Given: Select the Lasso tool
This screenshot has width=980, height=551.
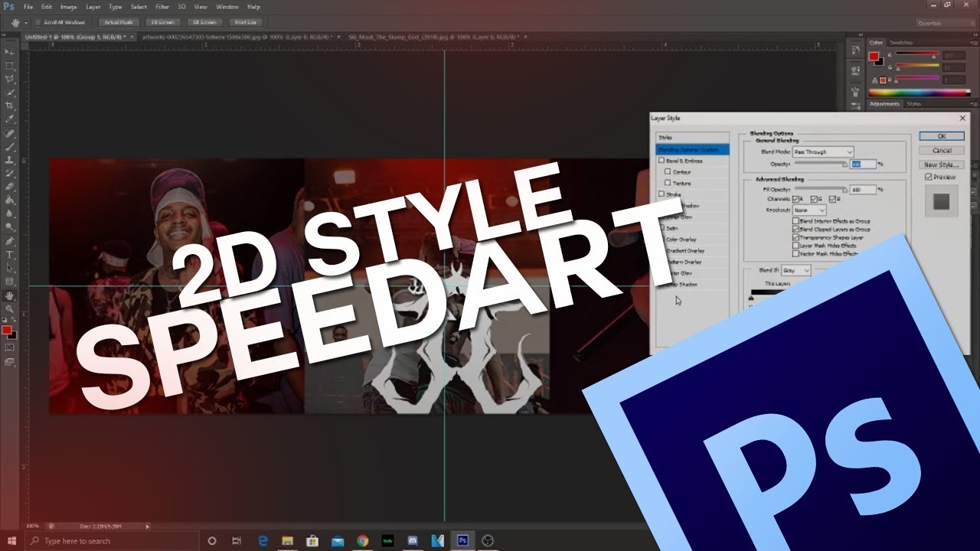Looking at the screenshot, I should coord(9,79).
